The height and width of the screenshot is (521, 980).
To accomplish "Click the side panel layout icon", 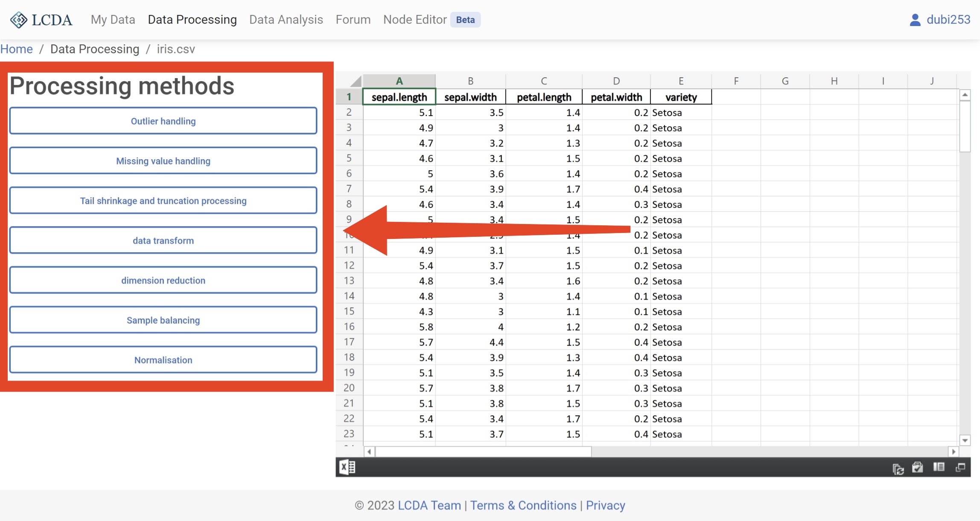I will coord(939,467).
